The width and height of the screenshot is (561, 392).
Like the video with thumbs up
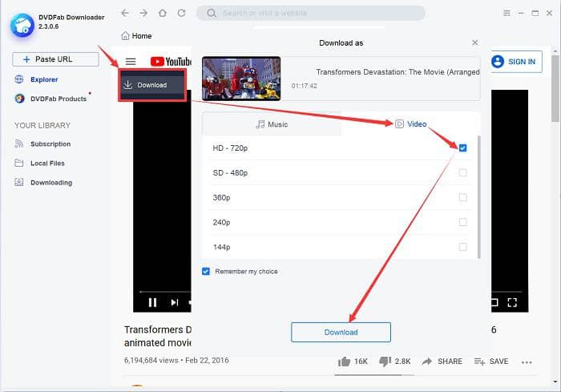click(344, 362)
